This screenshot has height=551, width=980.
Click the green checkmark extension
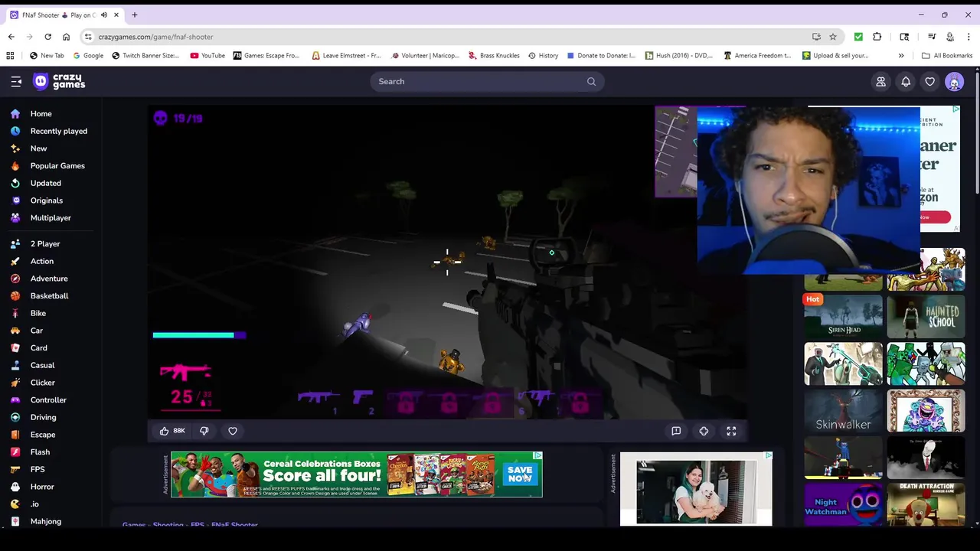tap(858, 37)
